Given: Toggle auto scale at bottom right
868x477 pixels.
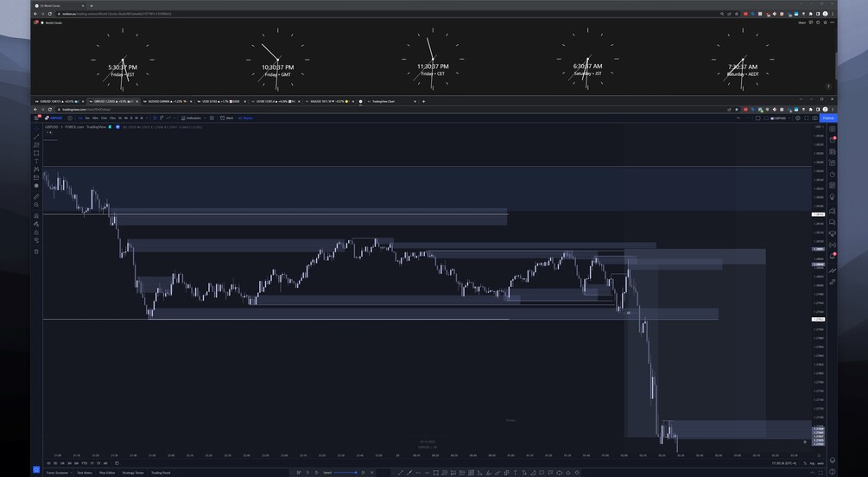Looking at the screenshot, I should 820,463.
